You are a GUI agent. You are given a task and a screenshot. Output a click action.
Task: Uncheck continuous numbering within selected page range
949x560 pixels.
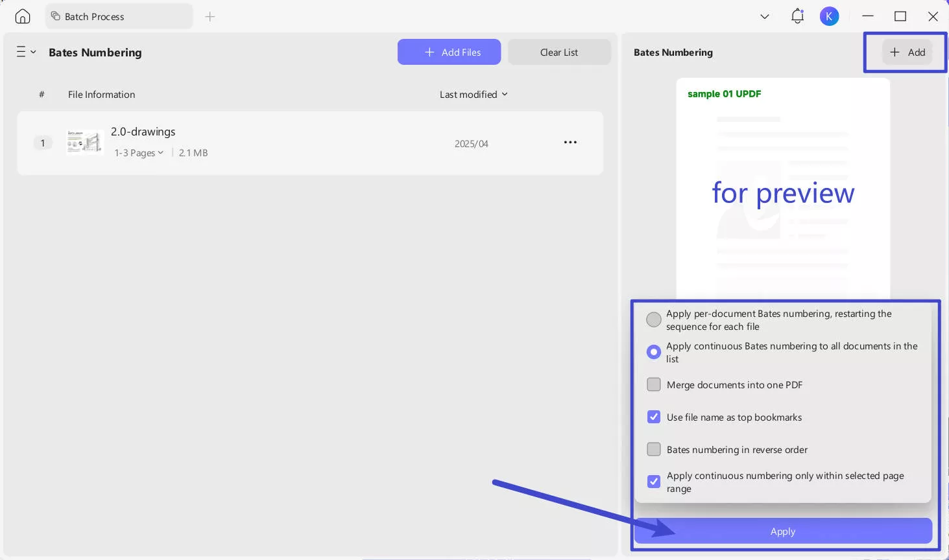point(654,482)
